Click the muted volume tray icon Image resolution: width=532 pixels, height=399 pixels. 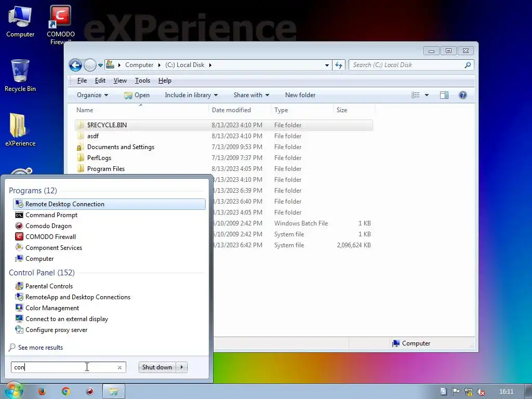[x=481, y=392]
